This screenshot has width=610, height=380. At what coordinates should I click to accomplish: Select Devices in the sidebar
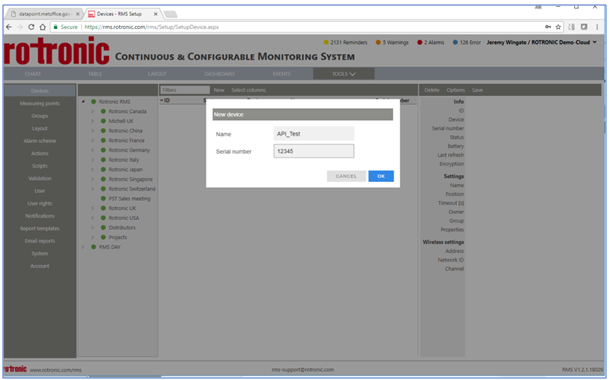[40, 91]
